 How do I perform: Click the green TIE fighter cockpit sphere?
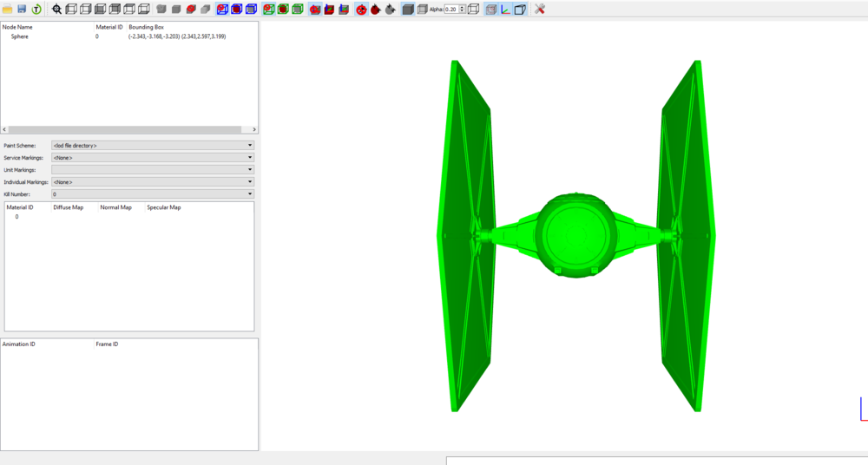pos(576,235)
